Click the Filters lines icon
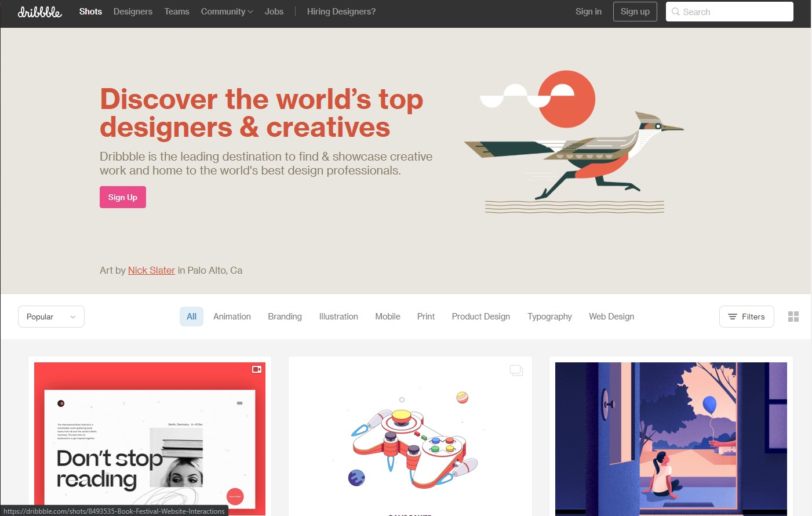Viewport: 812px width, 516px height. pyautogui.click(x=733, y=317)
